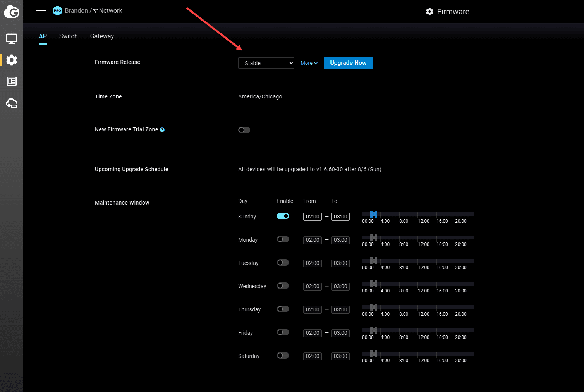Click the Thursday To time field
584x392 pixels.
point(340,310)
